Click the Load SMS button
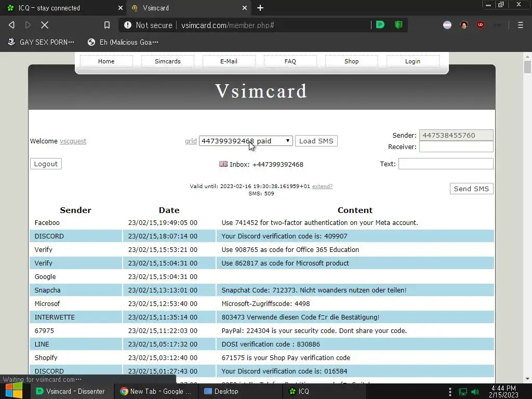The height and width of the screenshot is (399, 532). 316,141
